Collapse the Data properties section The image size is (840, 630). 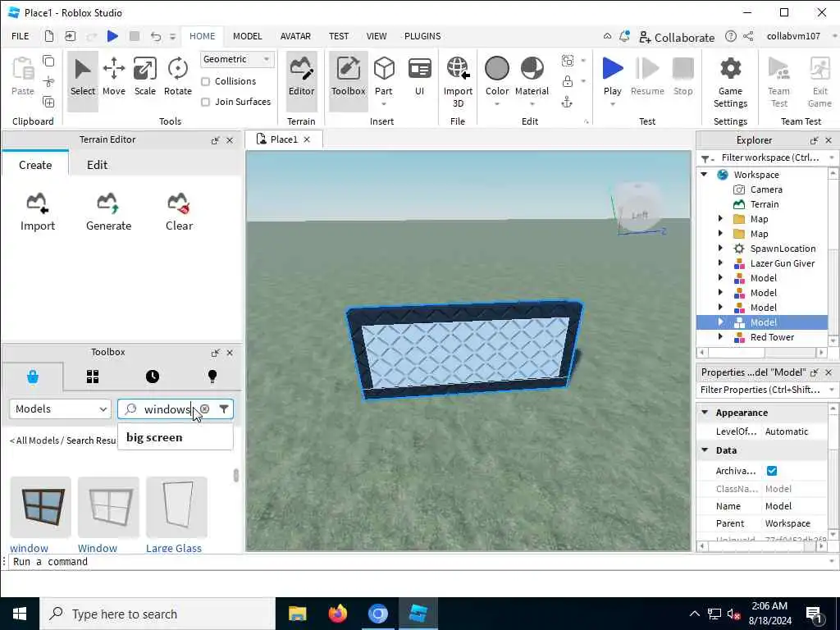[705, 450]
